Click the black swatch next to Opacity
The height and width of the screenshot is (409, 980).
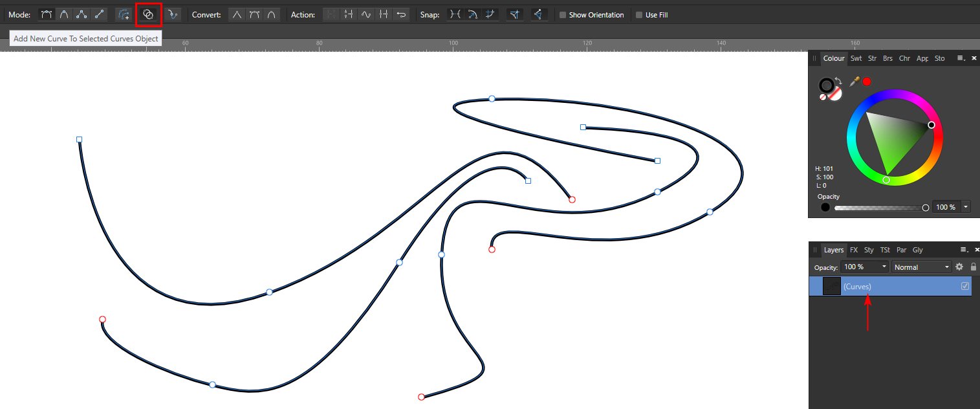[825, 208]
